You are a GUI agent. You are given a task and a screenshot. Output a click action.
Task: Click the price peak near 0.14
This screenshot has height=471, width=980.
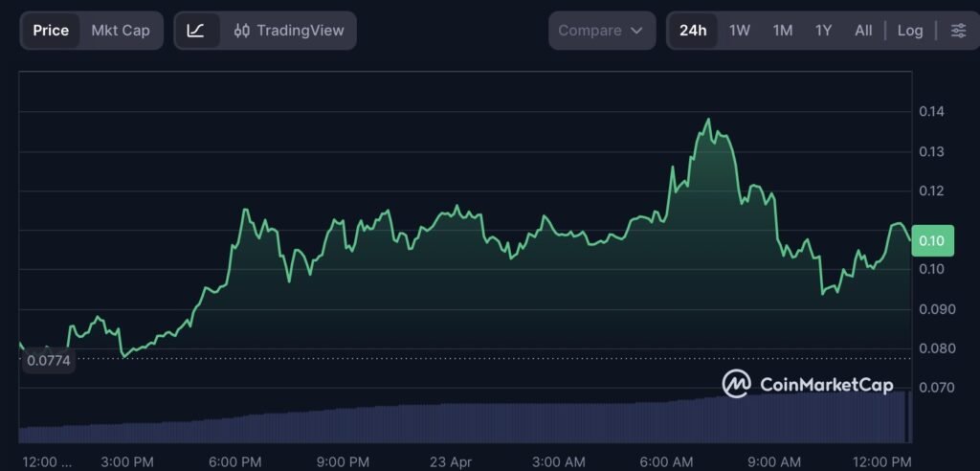[708, 120]
